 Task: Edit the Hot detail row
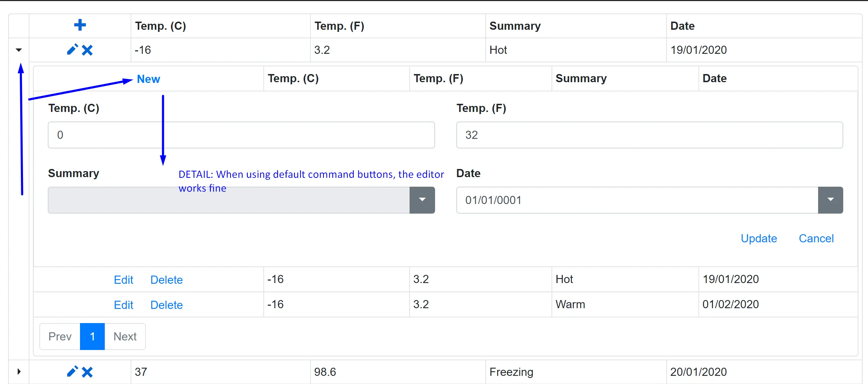(124, 280)
